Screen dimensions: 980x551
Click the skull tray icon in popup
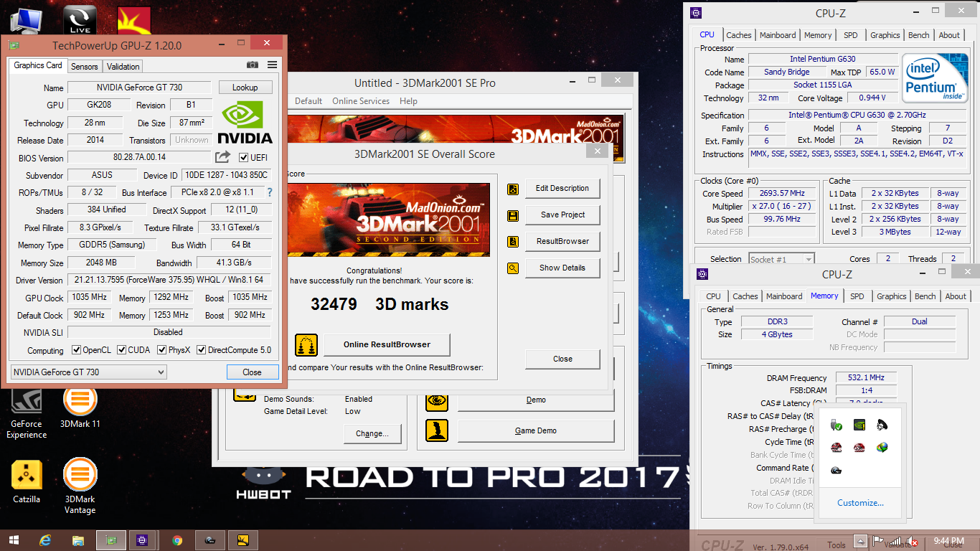(882, 425)
